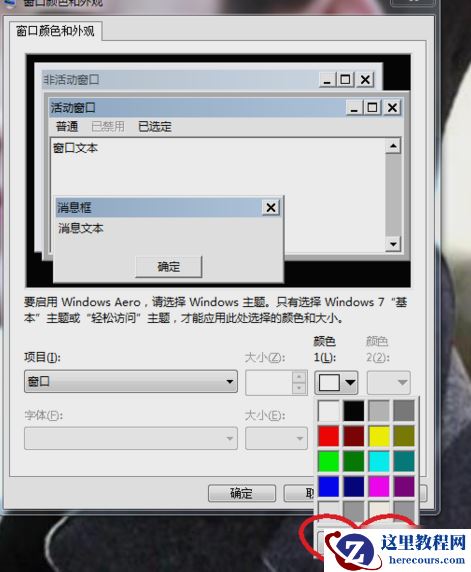Click the 已禁用 menu item in preview
Screen dimensions: 471x572
[108, 127]
